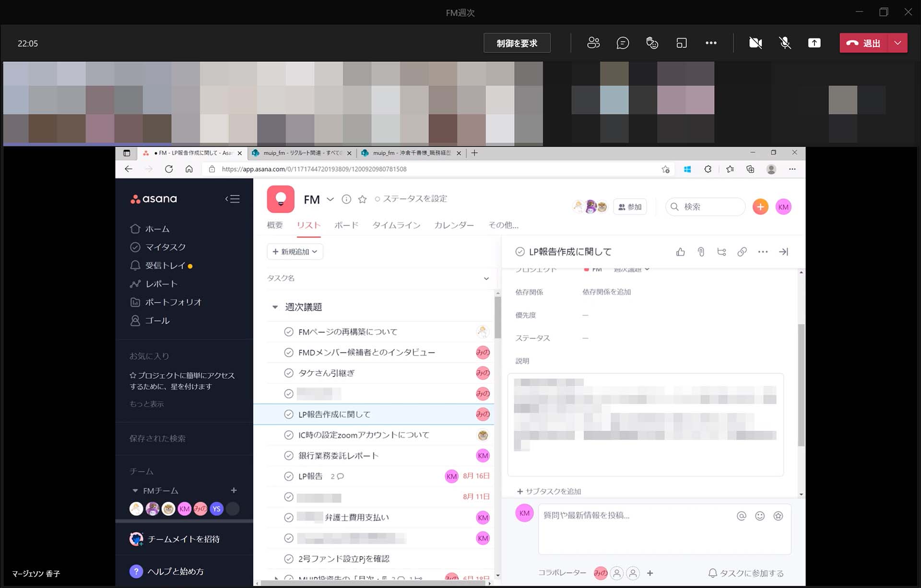The height and width of the screenshot is (588, 921).
Task: Click サブタスクを追加
Action: (x=549, y=491)
